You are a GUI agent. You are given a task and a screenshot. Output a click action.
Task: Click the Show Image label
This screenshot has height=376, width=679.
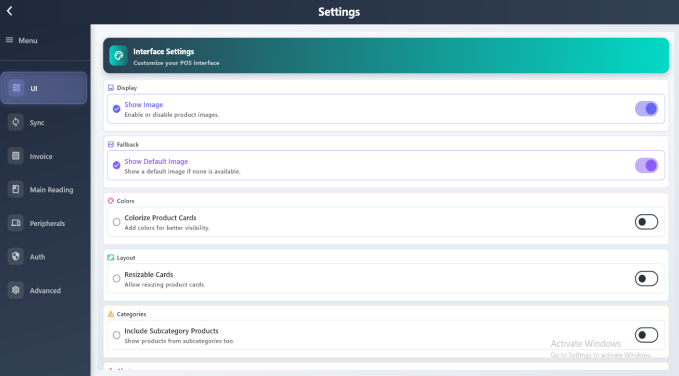point(144,105)
